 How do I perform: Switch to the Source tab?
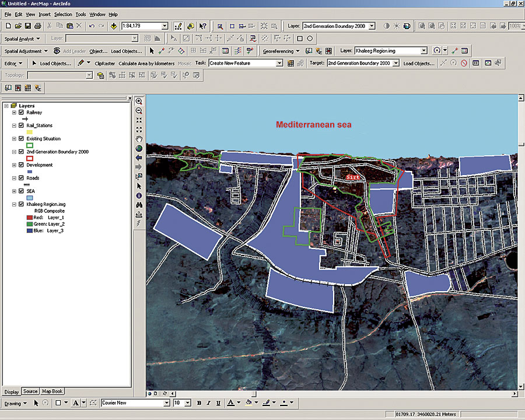pos(30,391)
